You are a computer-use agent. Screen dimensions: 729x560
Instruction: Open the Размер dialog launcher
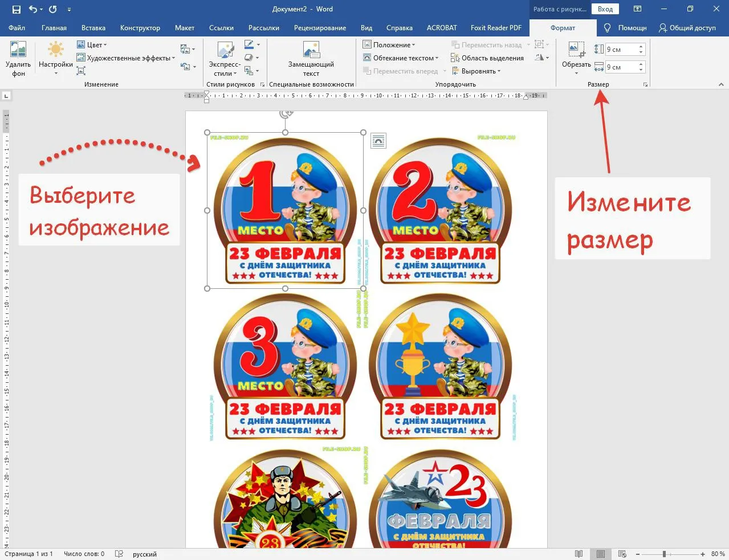[x=645, y=84]
